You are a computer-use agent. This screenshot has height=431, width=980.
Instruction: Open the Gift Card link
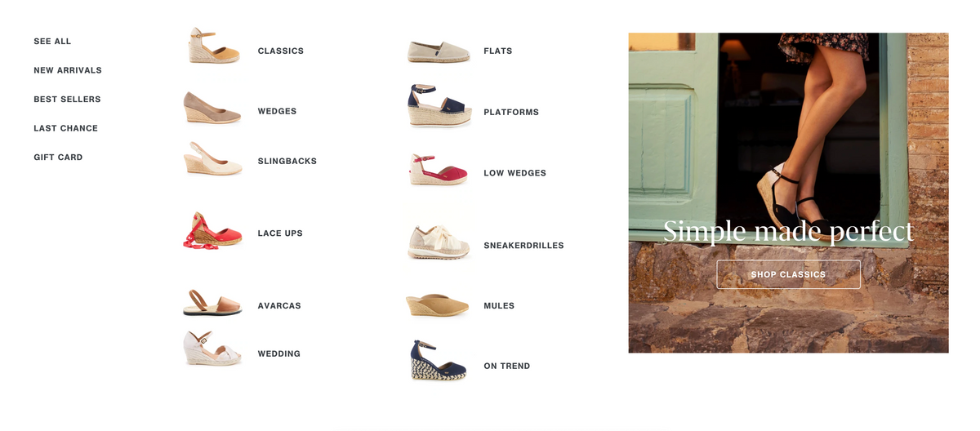(x=58, y=158)
